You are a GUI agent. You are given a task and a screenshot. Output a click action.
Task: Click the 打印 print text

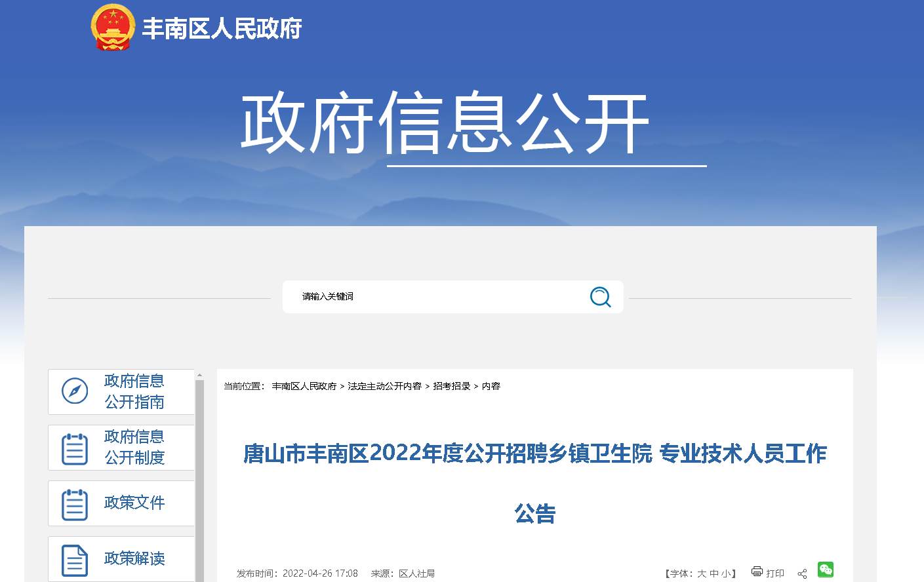click(x=775, y=573)
